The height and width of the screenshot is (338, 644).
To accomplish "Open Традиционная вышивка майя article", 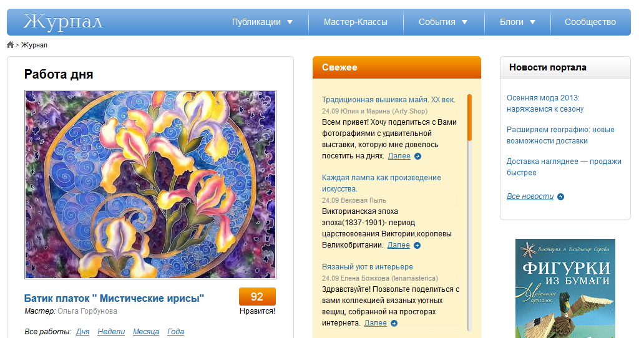I will 389,100.
